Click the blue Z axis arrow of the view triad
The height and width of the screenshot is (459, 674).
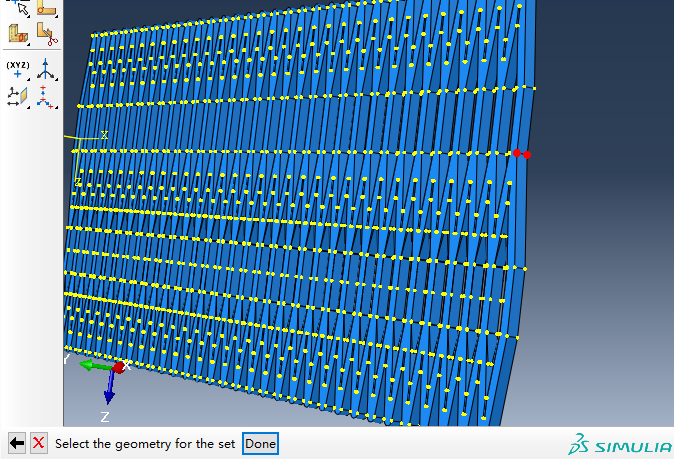click(x=110, y=388)
